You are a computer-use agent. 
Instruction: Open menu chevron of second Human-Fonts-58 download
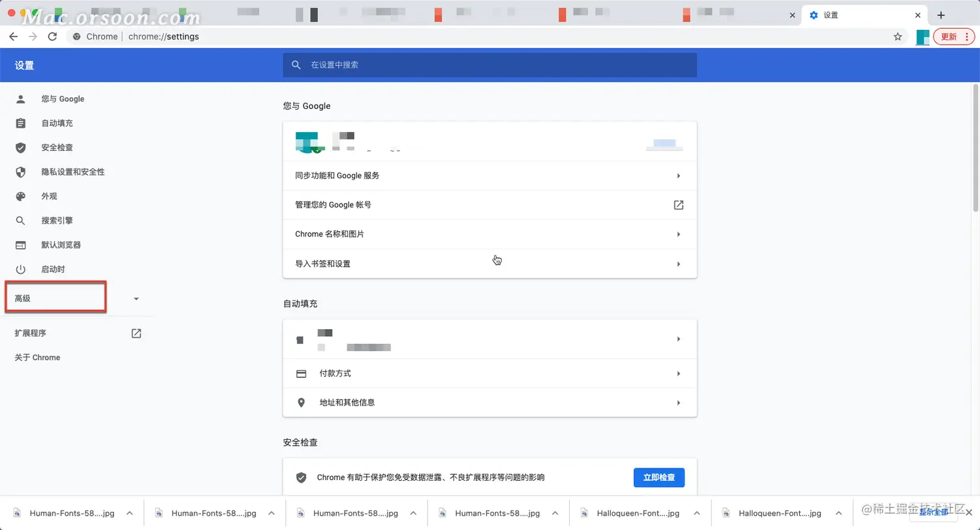click(272, 513)
